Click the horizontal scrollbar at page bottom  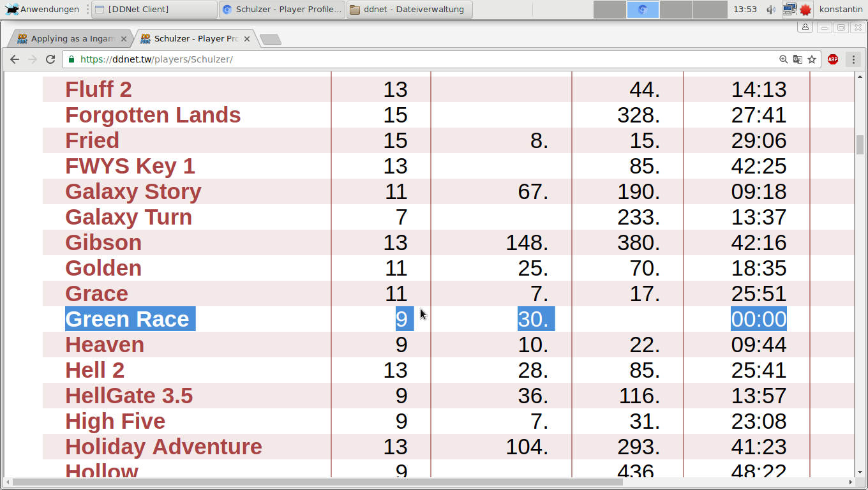319,482
